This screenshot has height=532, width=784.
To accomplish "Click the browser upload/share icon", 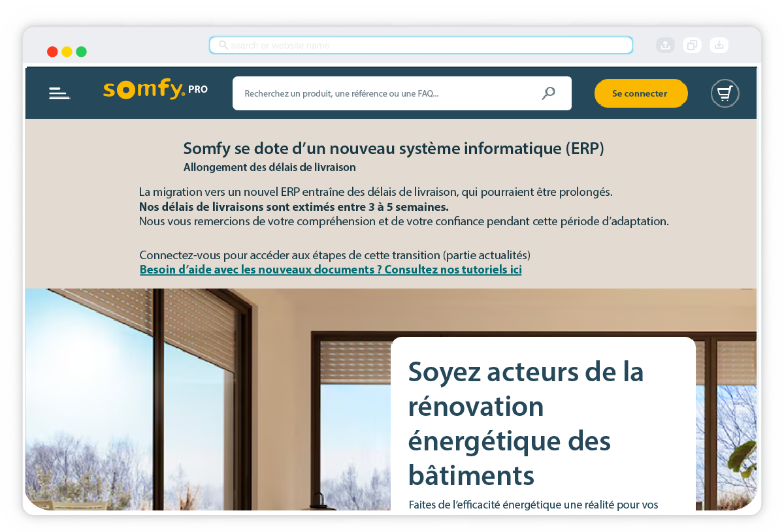I will (x=665, y=44).
